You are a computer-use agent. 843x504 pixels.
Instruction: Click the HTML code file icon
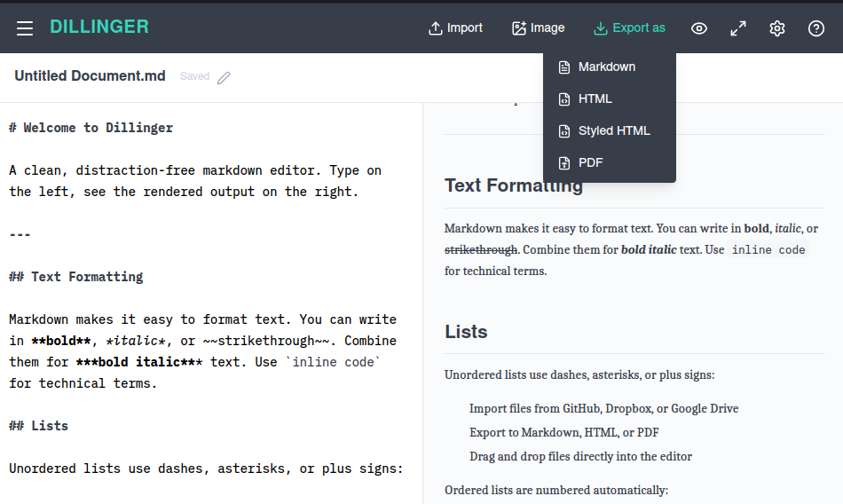pos(564,99)
